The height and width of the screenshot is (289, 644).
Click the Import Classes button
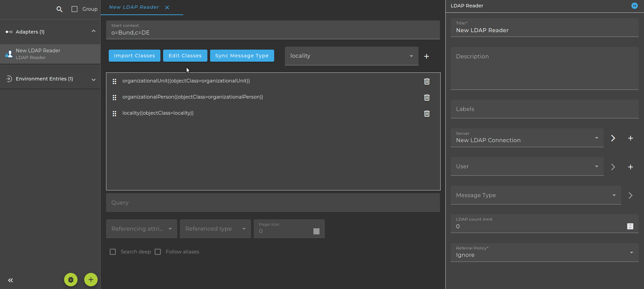135,56
